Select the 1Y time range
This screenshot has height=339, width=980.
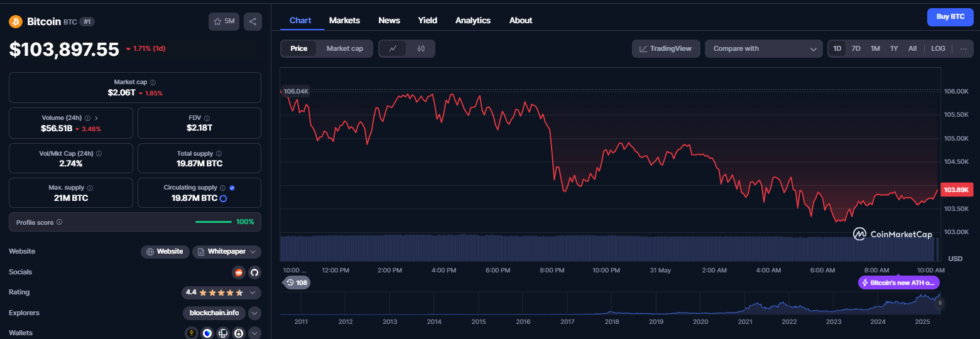[x=894, y=48]
